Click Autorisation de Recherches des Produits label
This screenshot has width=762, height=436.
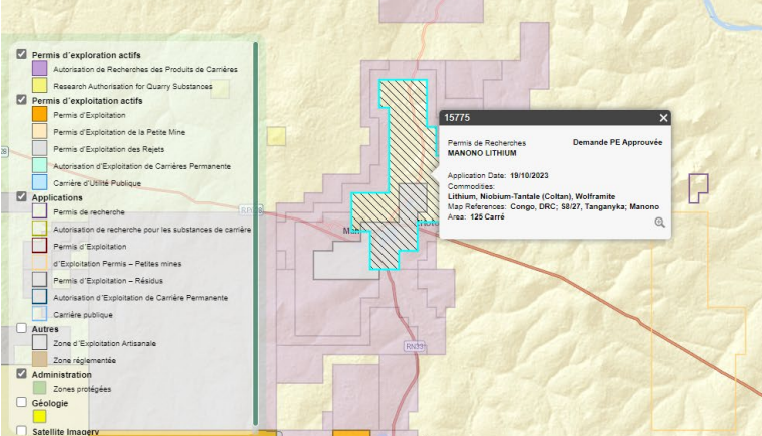145,70
